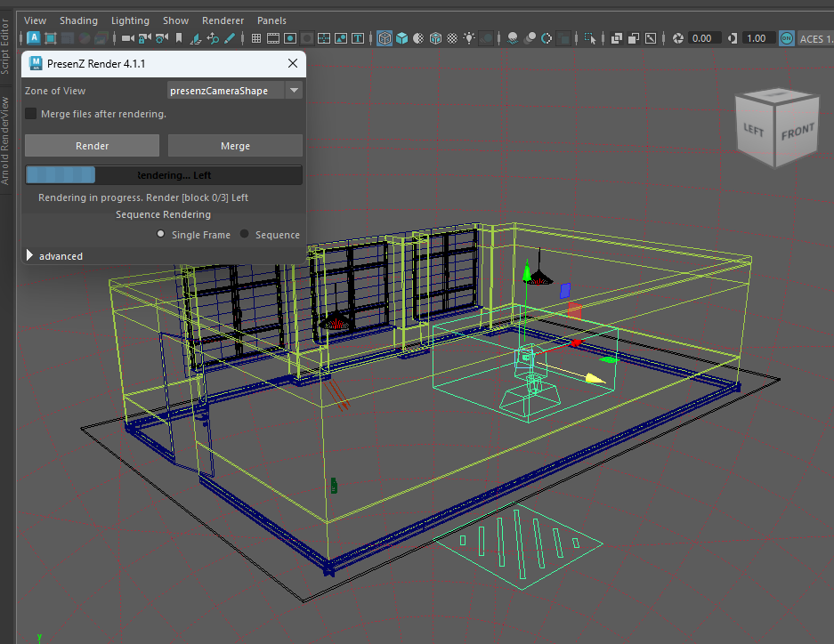Enable Wireframe display mode icon
This screenshot has height=644, width=834.
pos(385,38)
